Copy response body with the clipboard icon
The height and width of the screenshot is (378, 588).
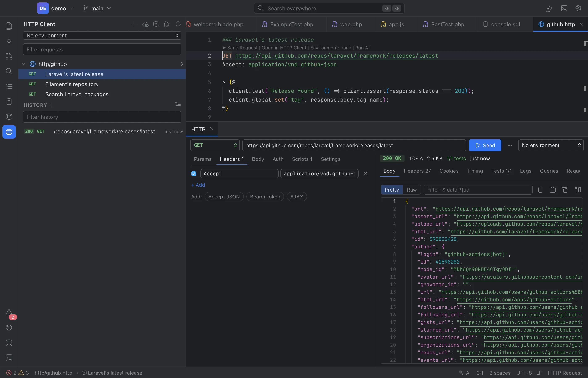coord(540,190)
